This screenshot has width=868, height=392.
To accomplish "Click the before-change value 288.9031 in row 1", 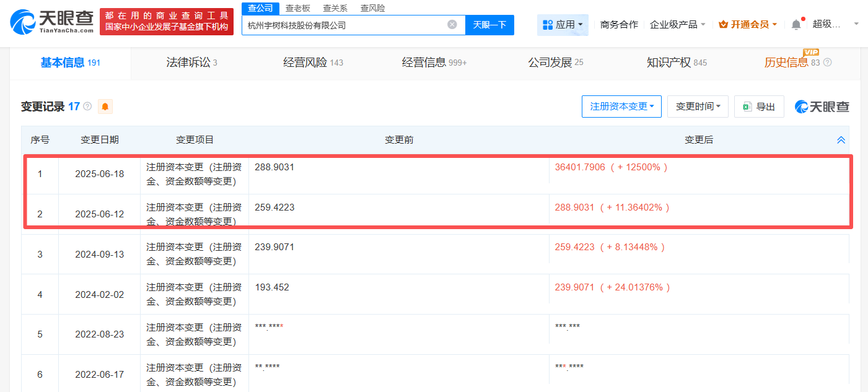I will click(274, 167).
